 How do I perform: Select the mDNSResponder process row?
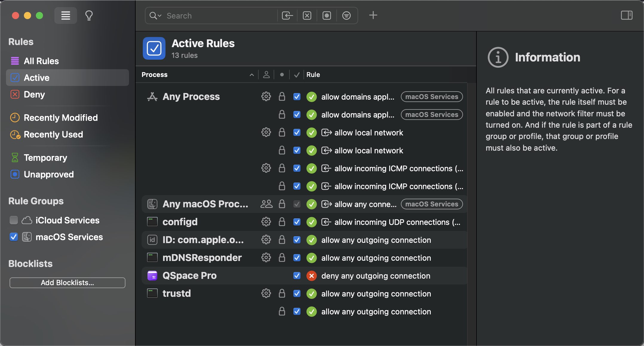pyautogui.click(x=304, y=258)
